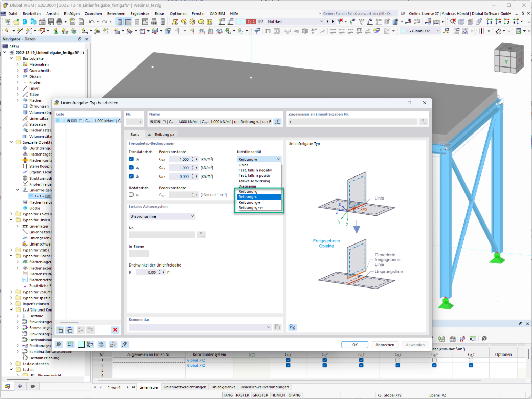Click the view cube in the 3D viewport
532x399 pixels.
point(508,58)
